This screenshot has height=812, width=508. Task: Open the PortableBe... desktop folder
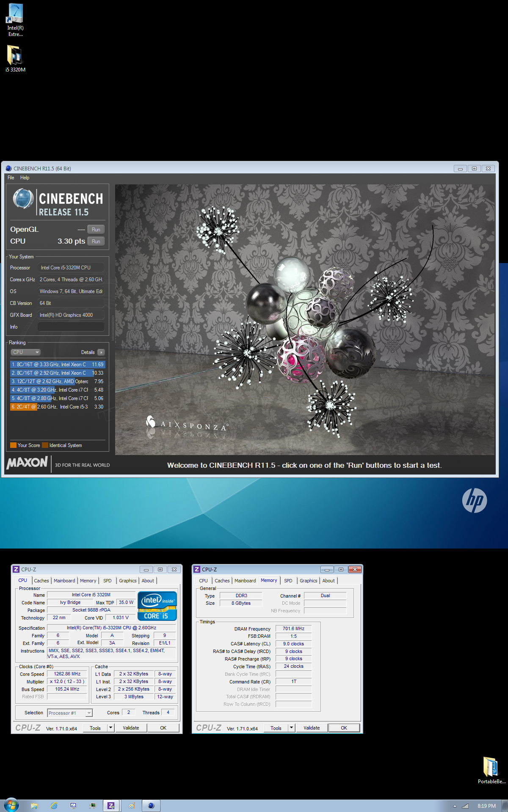(x=491, y=771)
